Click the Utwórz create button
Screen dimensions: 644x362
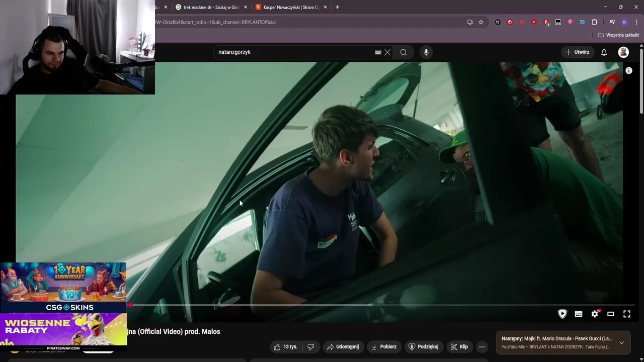point(577,52)
